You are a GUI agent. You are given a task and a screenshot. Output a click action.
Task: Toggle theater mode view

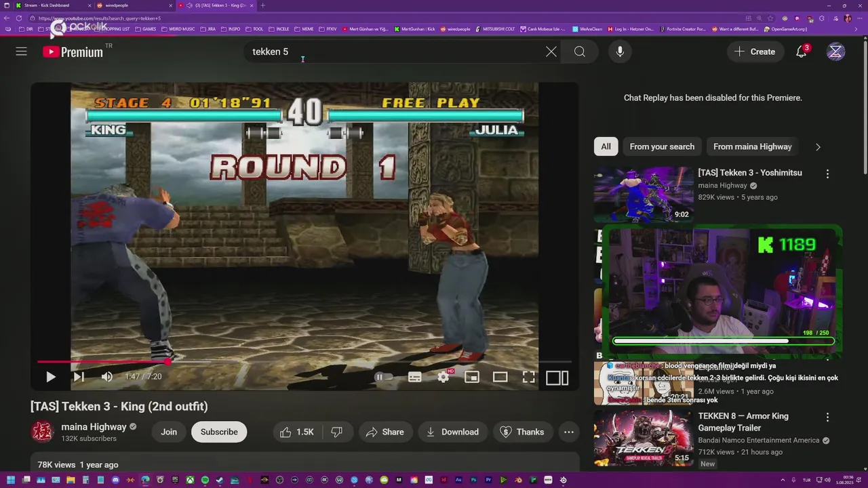[500, 377]
